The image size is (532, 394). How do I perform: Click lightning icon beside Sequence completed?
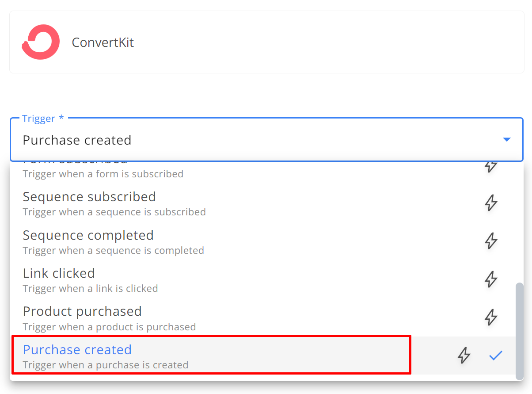click(x=491, y=241)
